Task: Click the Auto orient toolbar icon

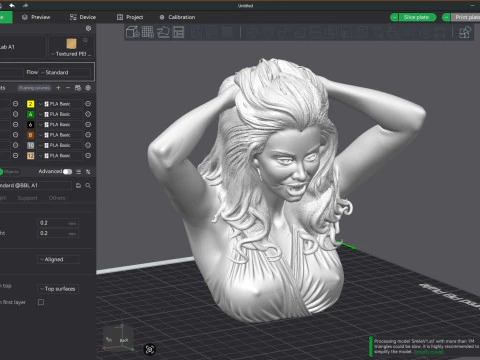Action: 163,32
